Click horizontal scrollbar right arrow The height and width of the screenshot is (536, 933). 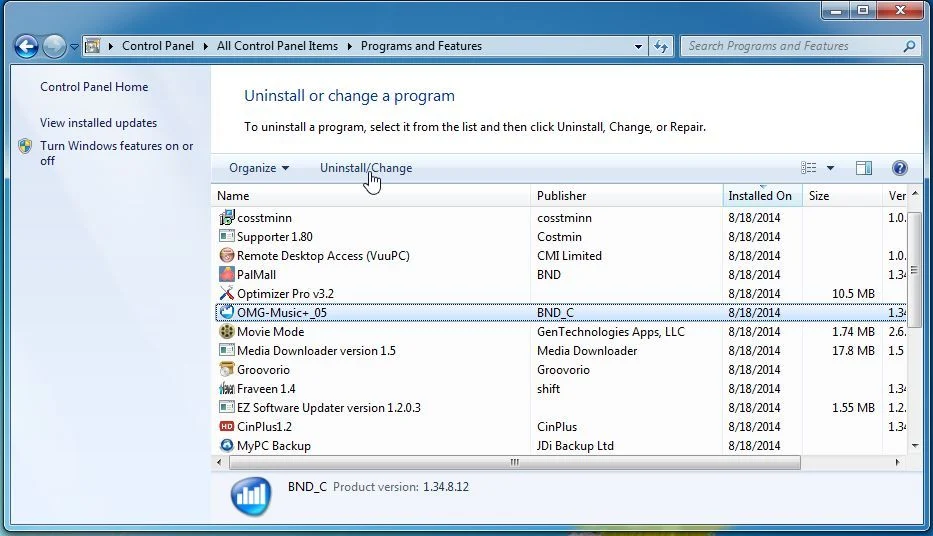(x=898, y=462)
